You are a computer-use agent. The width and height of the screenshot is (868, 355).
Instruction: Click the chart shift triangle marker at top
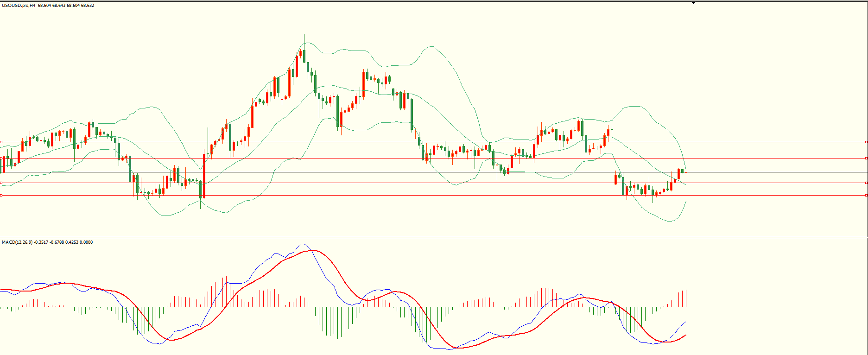pyautogui.click(x=694, y=3)
